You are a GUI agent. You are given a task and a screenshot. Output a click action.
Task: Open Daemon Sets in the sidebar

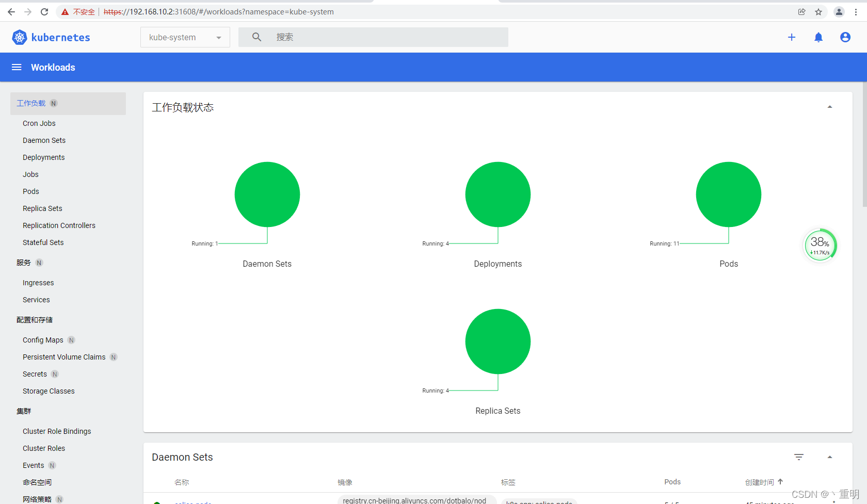point(44,140)
